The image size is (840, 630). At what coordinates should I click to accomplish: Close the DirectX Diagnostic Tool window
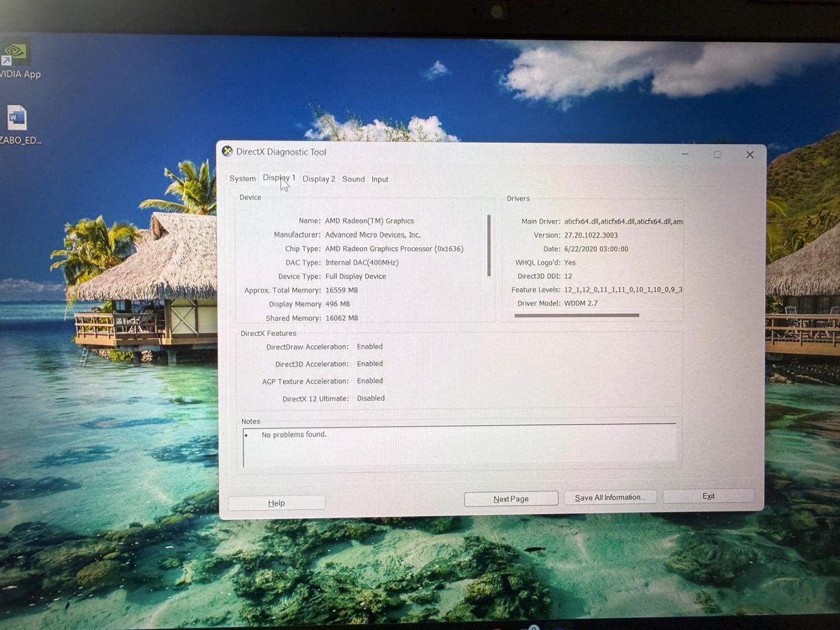[x=750, y=155]
